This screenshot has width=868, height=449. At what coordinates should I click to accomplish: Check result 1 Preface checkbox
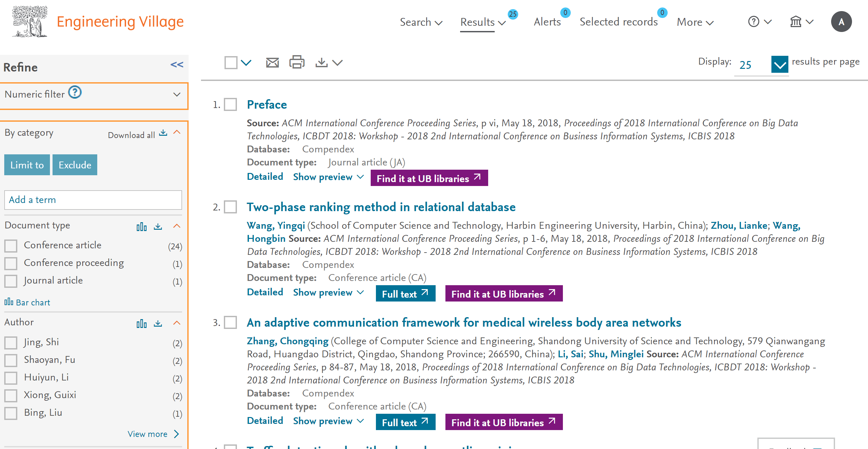(x=230, y=104)
